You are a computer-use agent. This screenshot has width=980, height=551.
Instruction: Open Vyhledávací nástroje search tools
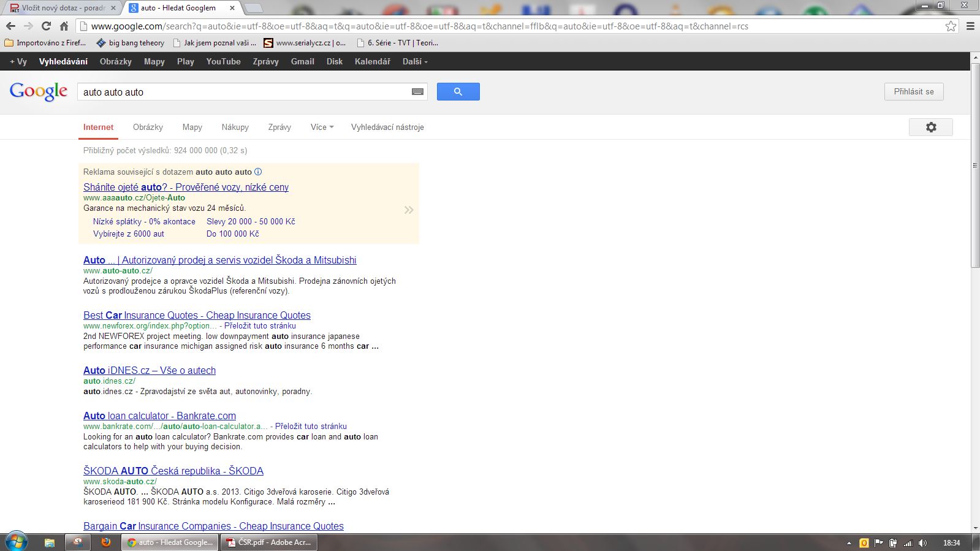(x=387, y=127)
